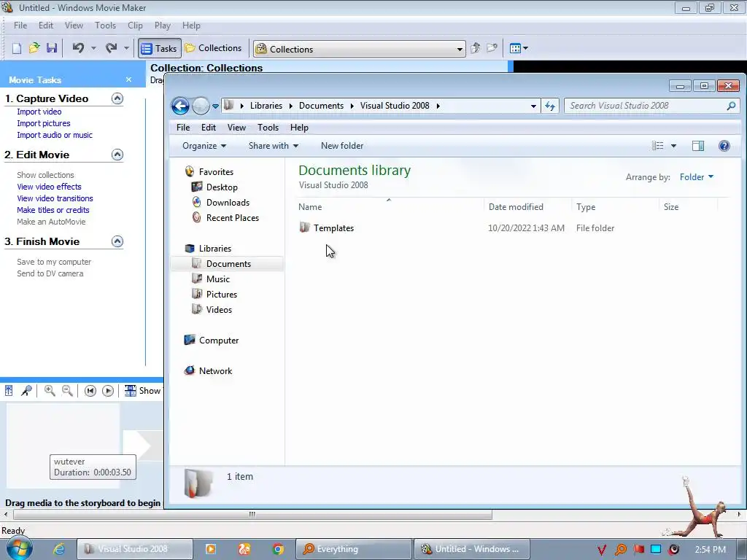Click new collection folder icon

tap(492, 48)
